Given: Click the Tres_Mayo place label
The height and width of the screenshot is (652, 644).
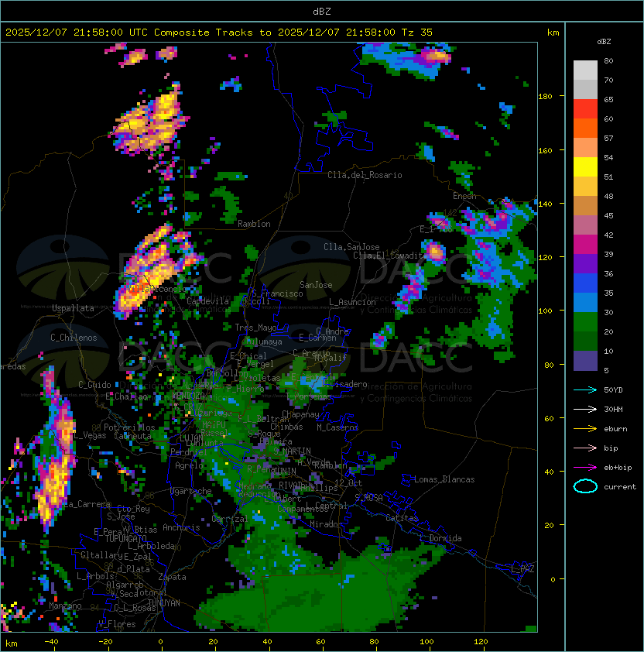Looking at the screenshot, I should coord(255,328).
